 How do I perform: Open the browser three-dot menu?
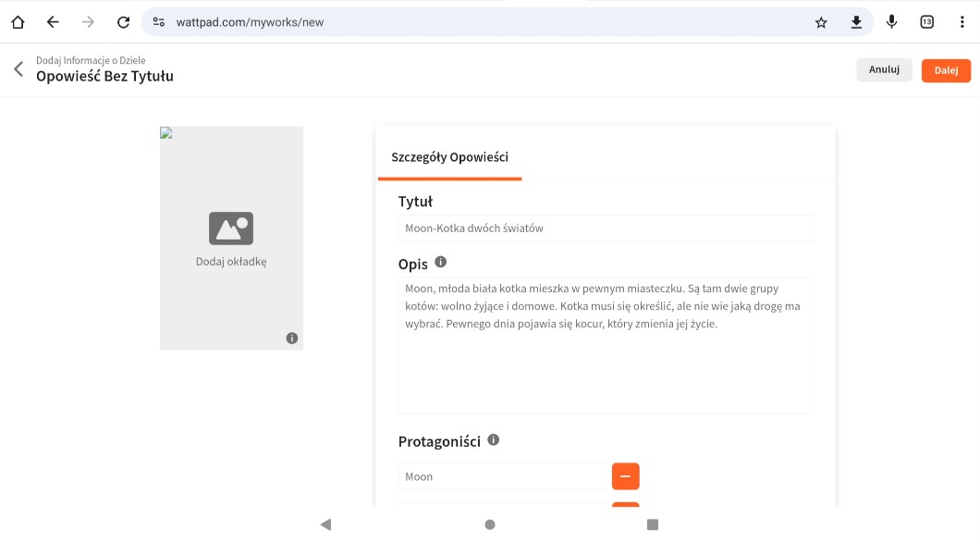click(x=962, y=22)
